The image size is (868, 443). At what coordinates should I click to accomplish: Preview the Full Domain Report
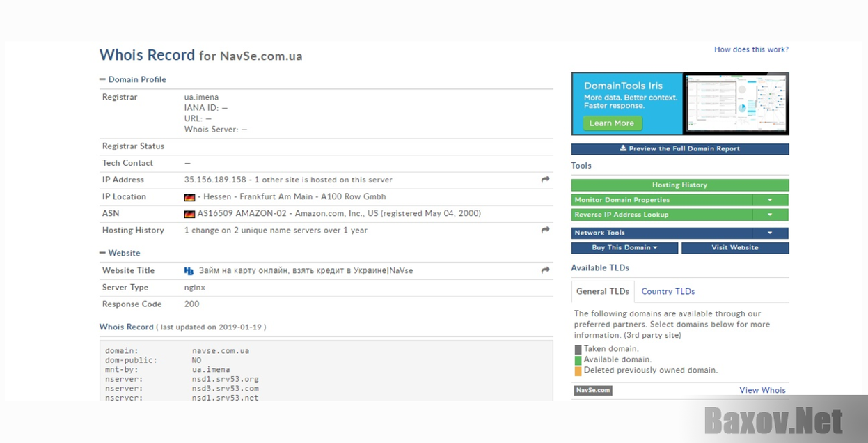680,149
